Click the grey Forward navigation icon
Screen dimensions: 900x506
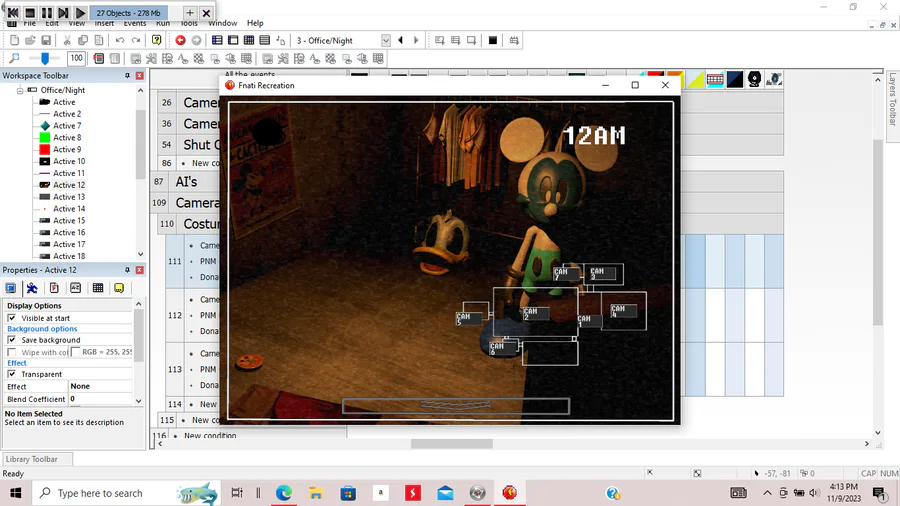(196, 40)
